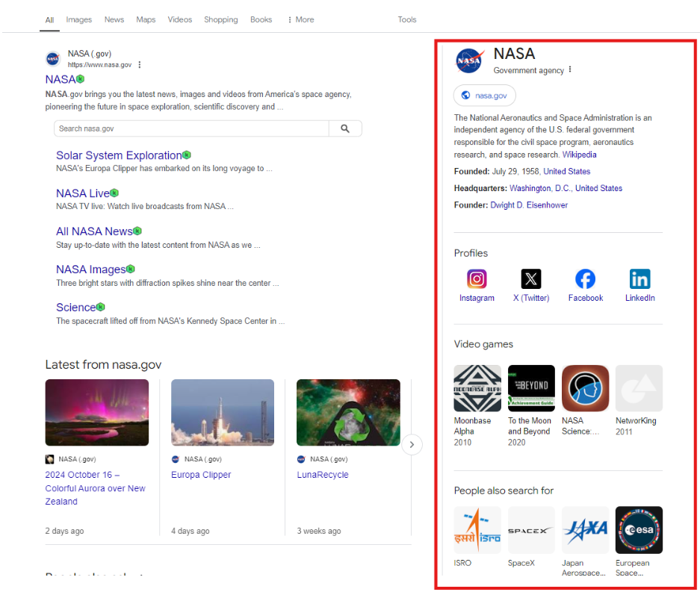Open NASA's X (Twitter) profile icon

pos(531,278)
